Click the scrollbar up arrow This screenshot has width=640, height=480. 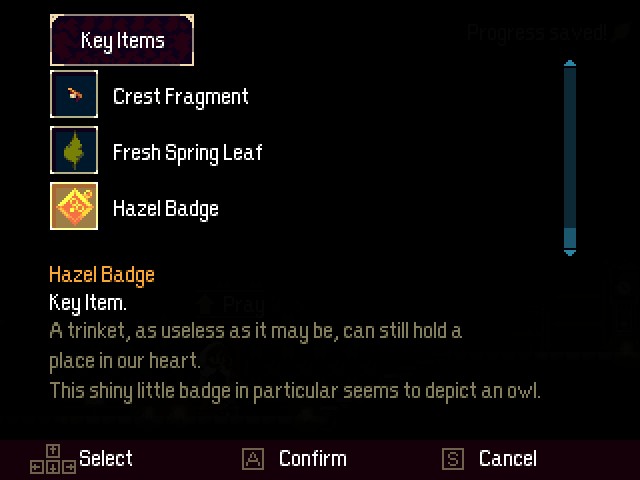[570, 65]
